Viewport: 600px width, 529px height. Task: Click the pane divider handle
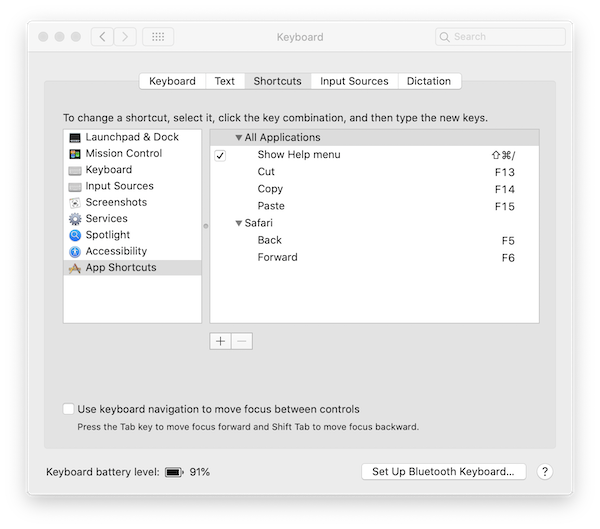[205, 226]
